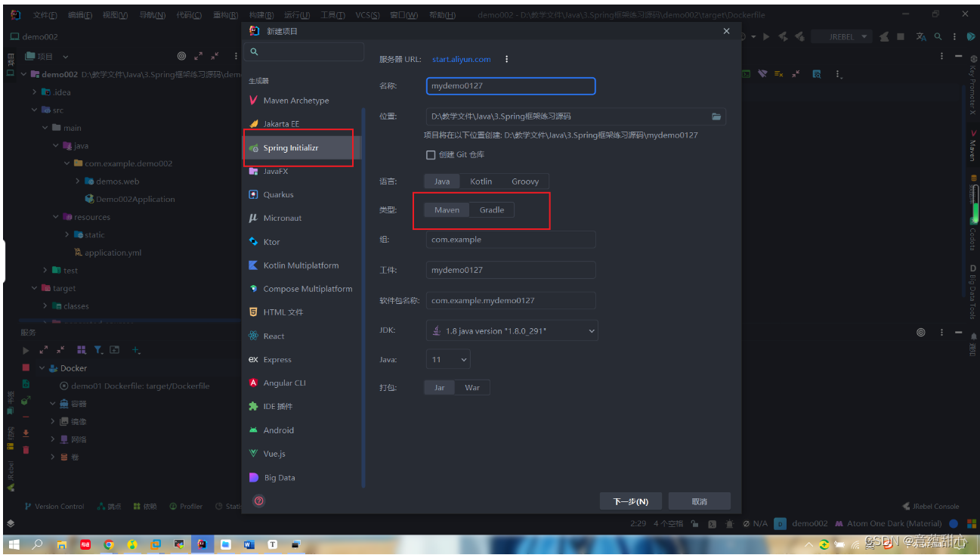
Task: Open 编辑(E) menu
Action: coord(80,15)
